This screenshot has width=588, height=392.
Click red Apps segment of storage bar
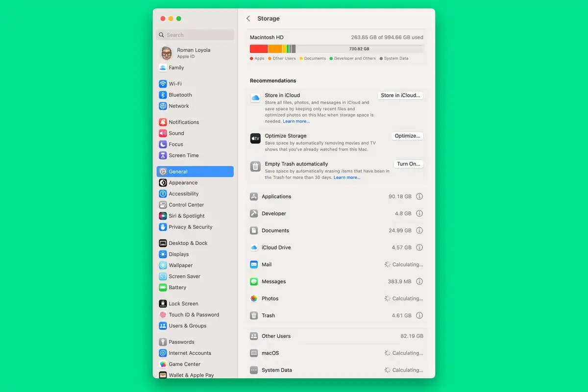point(259,49)
